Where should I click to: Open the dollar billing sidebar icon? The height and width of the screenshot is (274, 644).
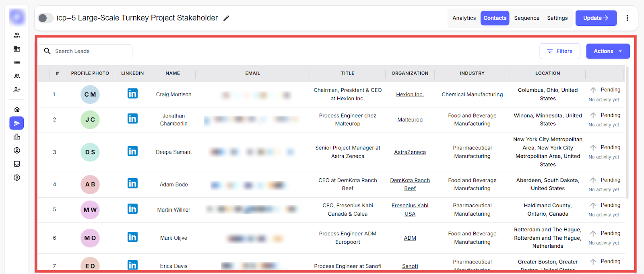pos(17,177)
